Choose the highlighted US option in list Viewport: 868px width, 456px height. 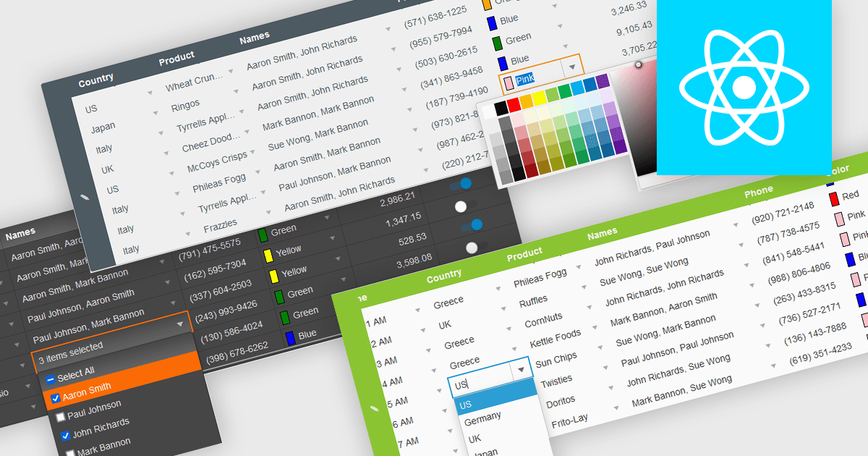(467, 405)
